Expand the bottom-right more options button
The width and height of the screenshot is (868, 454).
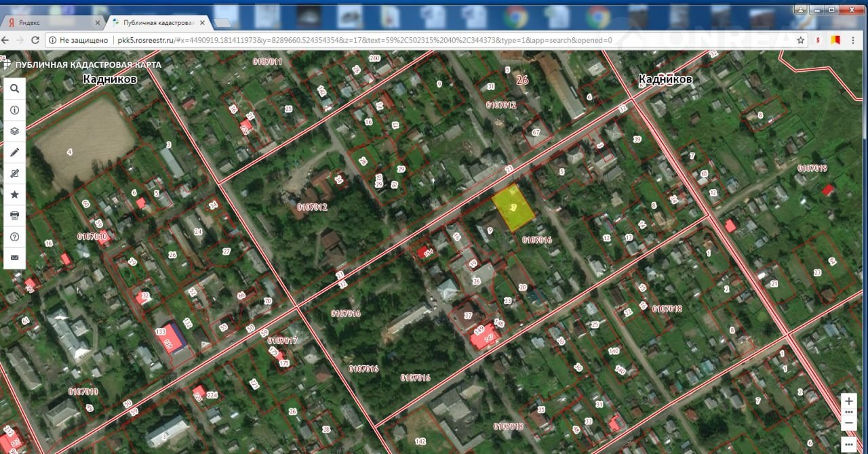click(x=848, y=445)
